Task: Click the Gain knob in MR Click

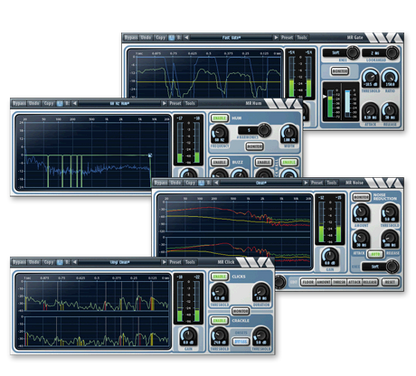Action: point(188,336)
